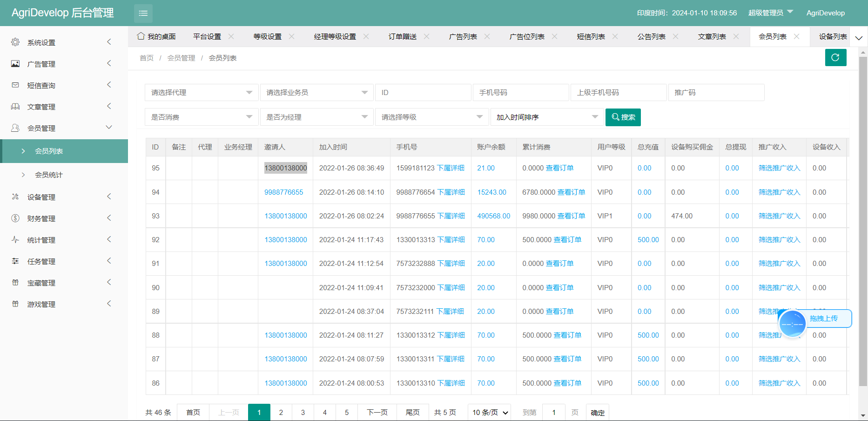
Task: Click 筛选推广收入 for member ID 92
Action: pyautogui.click(x=780, y=239)
